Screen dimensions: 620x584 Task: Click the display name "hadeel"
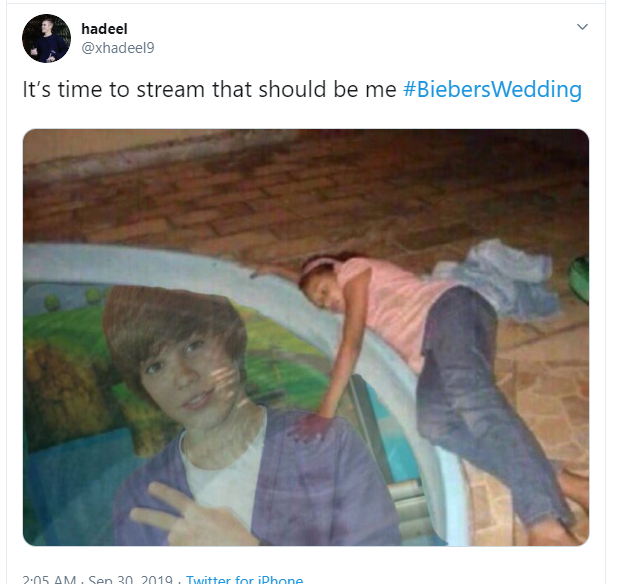point(105,29)
